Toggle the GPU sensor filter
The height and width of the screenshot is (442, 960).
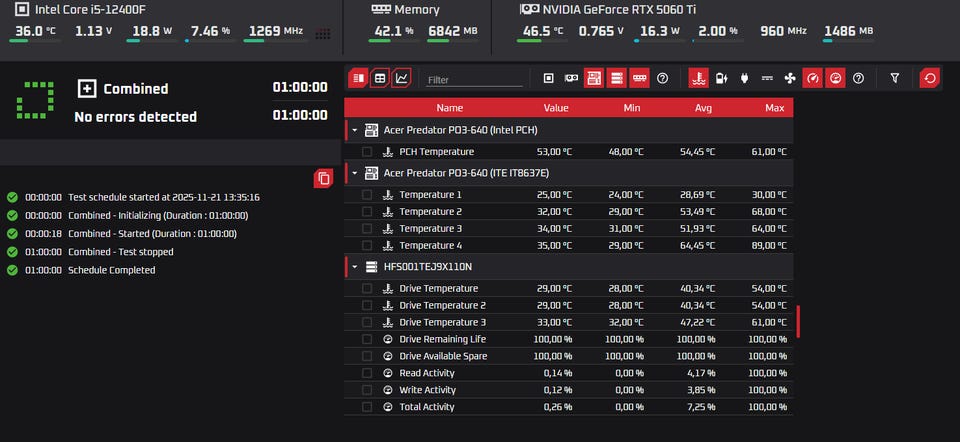[571, 78]
